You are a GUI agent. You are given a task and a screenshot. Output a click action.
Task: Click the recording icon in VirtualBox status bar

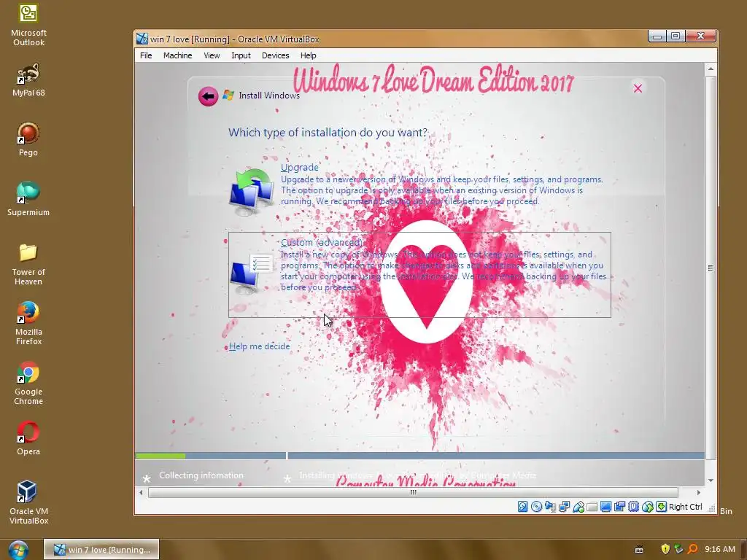tap(620, 507)
